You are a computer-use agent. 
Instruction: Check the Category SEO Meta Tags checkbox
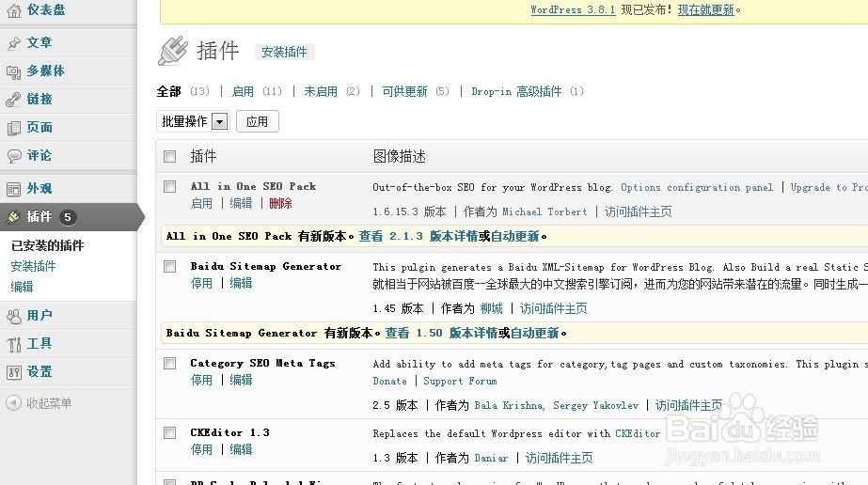(x=170, y=364)
